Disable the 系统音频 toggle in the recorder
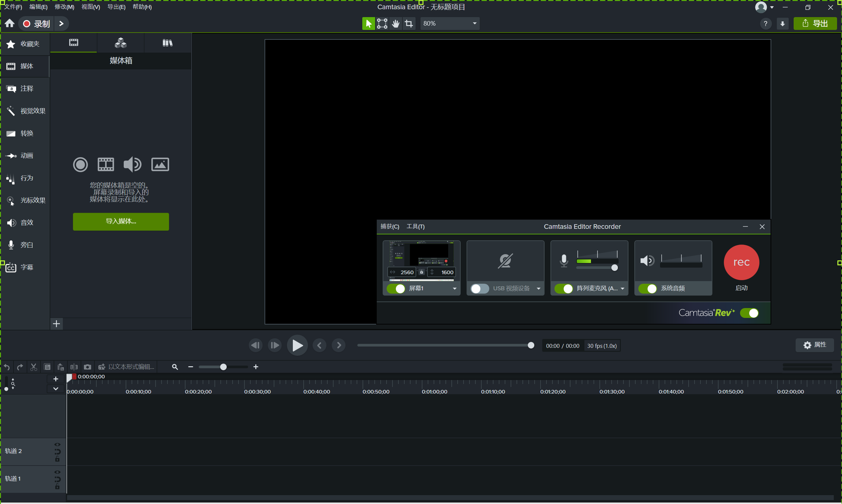The width and height of the screenshot is (842, 504). click(x=648, y=288)
